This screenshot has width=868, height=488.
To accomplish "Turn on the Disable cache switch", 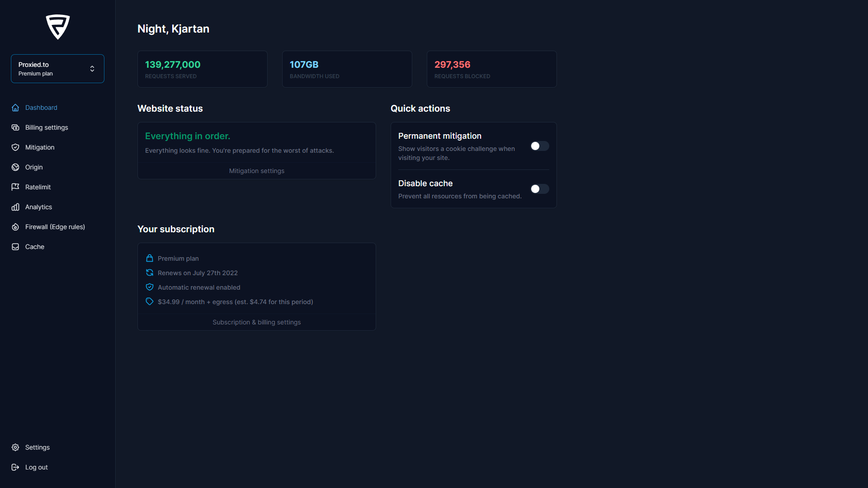I will pyautogui.click(x=539, y=189).
